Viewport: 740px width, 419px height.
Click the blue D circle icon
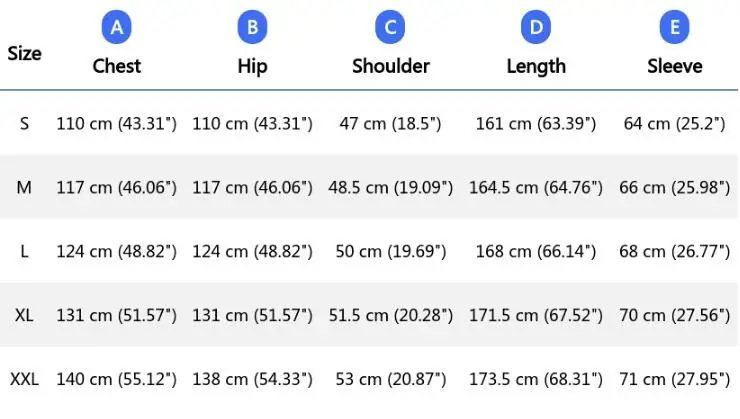(x=536, y=27)
